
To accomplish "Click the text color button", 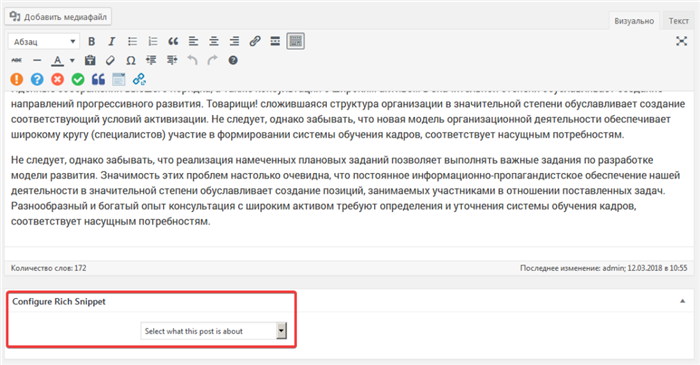I will click(58, 60).
